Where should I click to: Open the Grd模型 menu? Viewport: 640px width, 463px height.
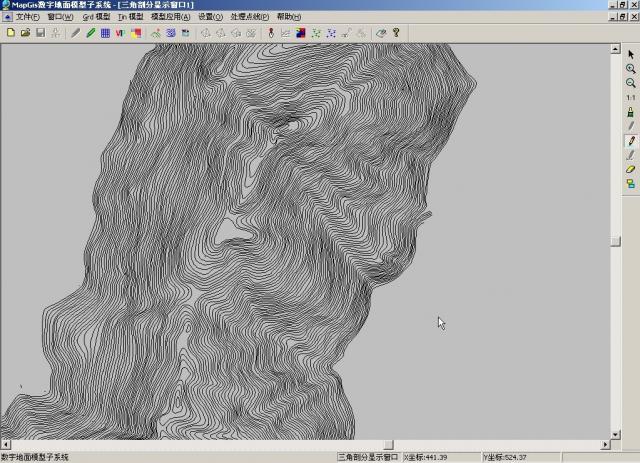coord(96,17)
